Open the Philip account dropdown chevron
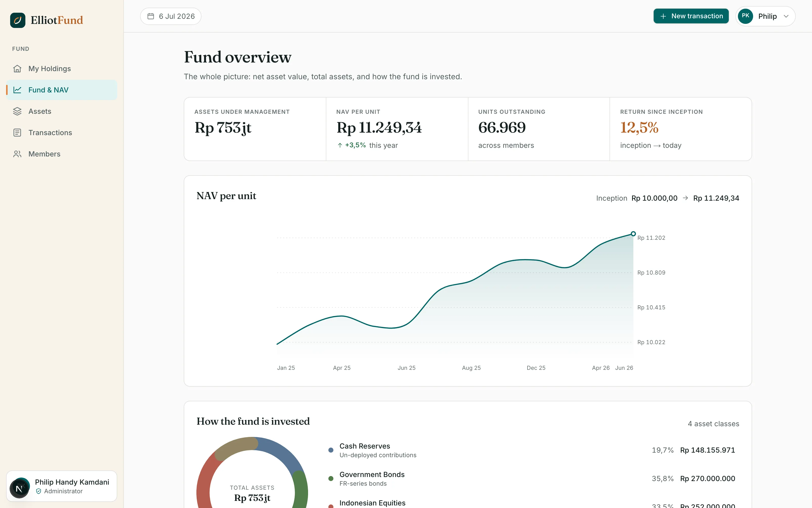The height and width of the screenshot is (508, 812). [x=786, y=16]
